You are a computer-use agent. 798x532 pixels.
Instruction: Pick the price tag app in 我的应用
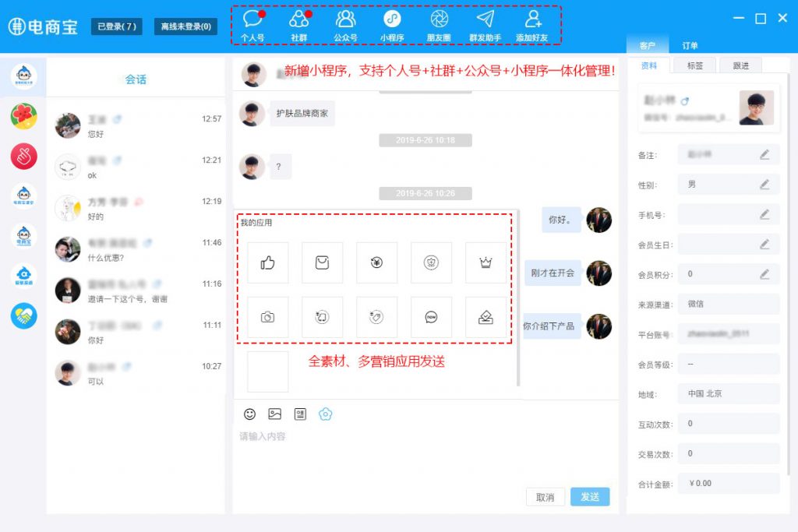(376, 317)
